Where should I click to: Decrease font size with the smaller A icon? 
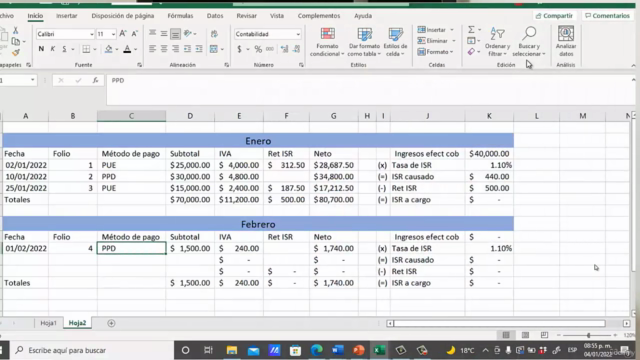134,34
